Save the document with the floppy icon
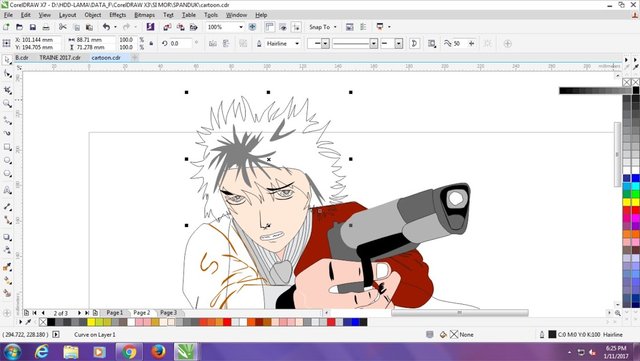640x361 pixels. tap(33, 27)
